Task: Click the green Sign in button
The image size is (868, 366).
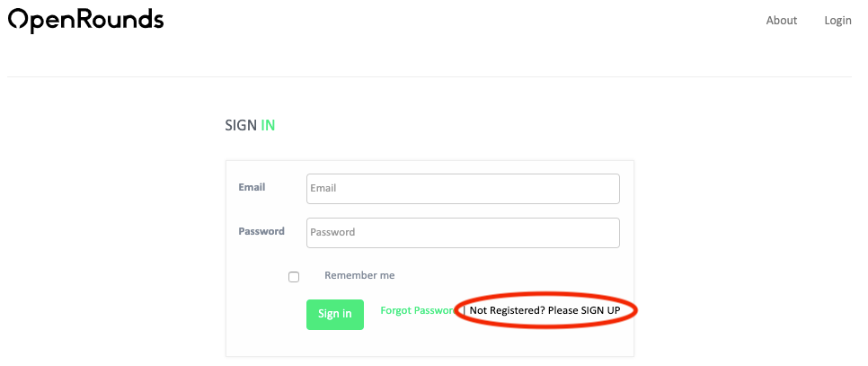Action: click(335, 315)
